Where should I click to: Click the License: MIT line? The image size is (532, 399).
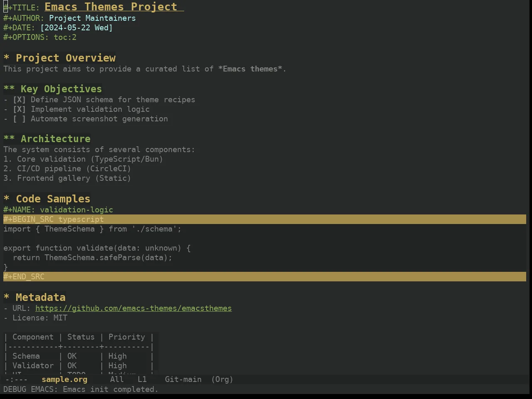coord(35,318)
